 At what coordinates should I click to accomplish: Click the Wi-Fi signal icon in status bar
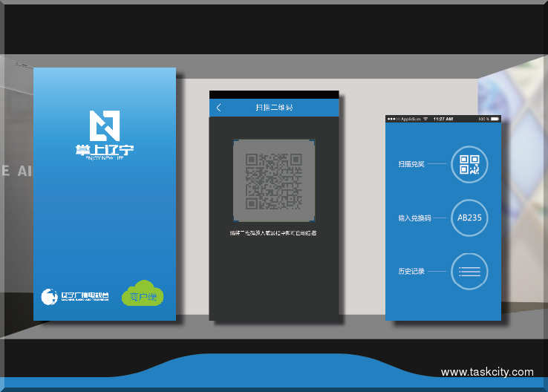point(426,119)
